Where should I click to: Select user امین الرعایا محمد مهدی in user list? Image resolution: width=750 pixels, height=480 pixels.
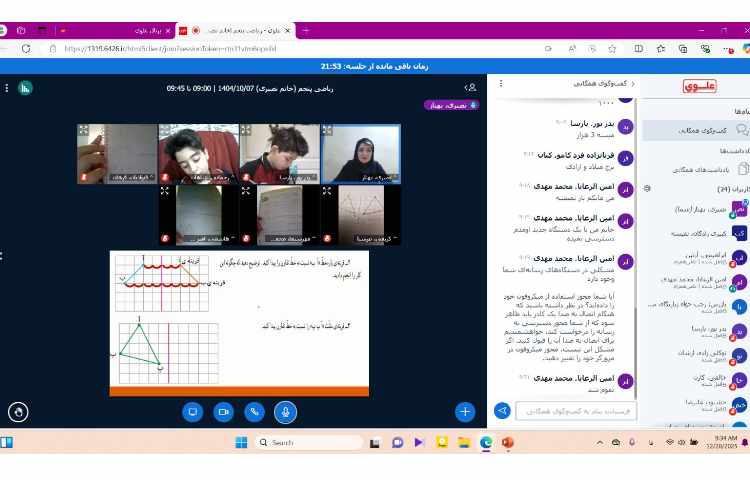tap(696, 282)
